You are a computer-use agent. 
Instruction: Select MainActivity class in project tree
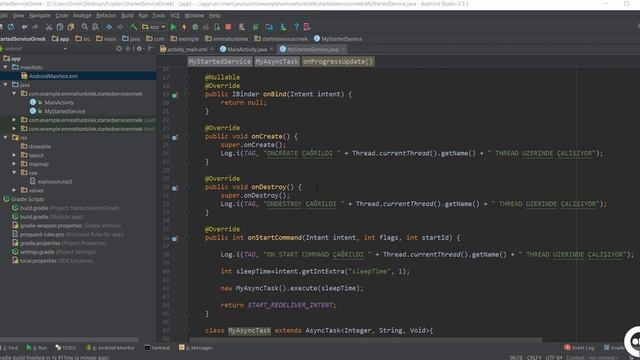click(52, 102)
